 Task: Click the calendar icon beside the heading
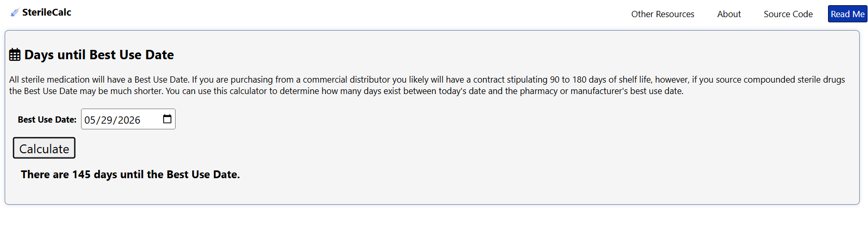(15, 55)
